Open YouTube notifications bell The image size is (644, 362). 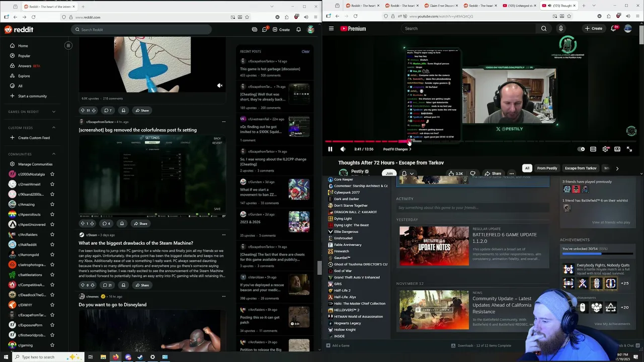(x=614, y=29)
